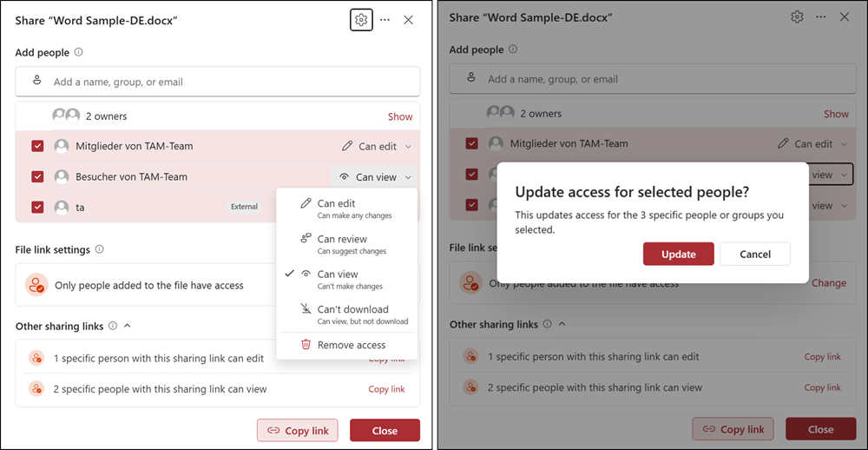
Task: Click '1 specific person with this sharing link' left panel
Action: (x=158, y=358)
